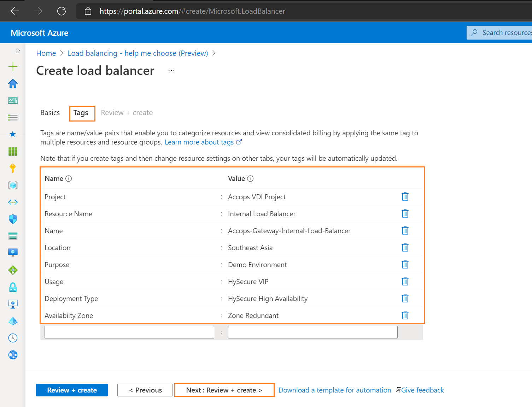This screenshot has width=532, height=407.
Task: Open the ellipsis menu beside Create load balancer
Action: [171, 71]
